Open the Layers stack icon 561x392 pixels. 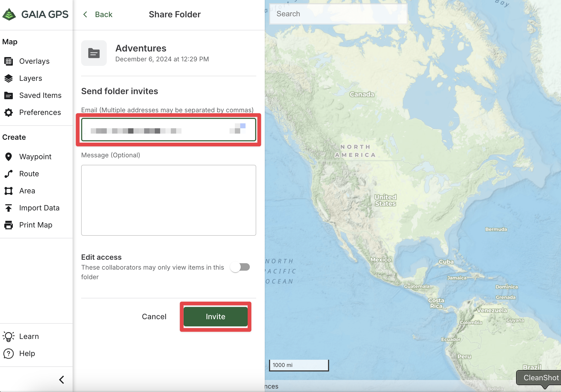9,78
